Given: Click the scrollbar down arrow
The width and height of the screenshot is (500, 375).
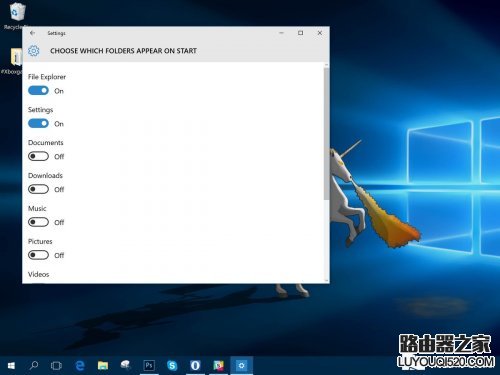Looking at the screenshot, I should pos(326,281).
